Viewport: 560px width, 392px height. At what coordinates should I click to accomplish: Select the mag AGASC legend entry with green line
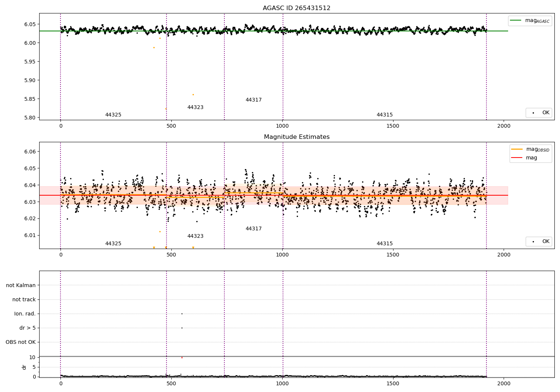530,21
